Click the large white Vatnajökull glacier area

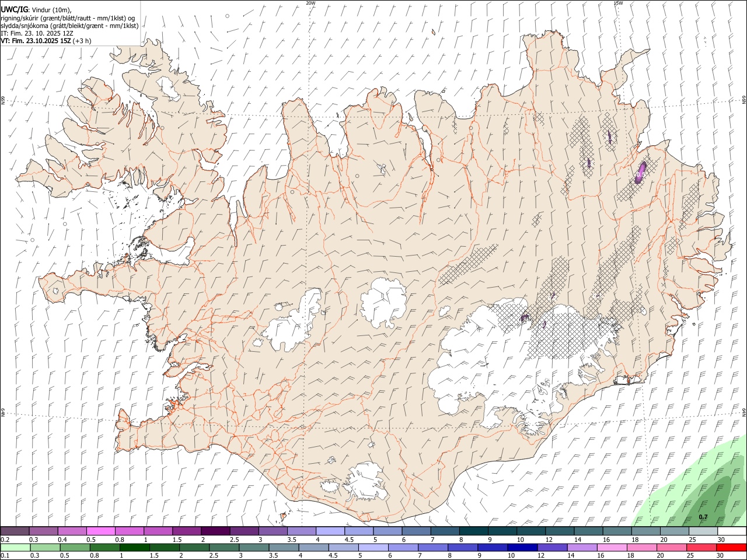pyautogui.click(x=502, y=362)
